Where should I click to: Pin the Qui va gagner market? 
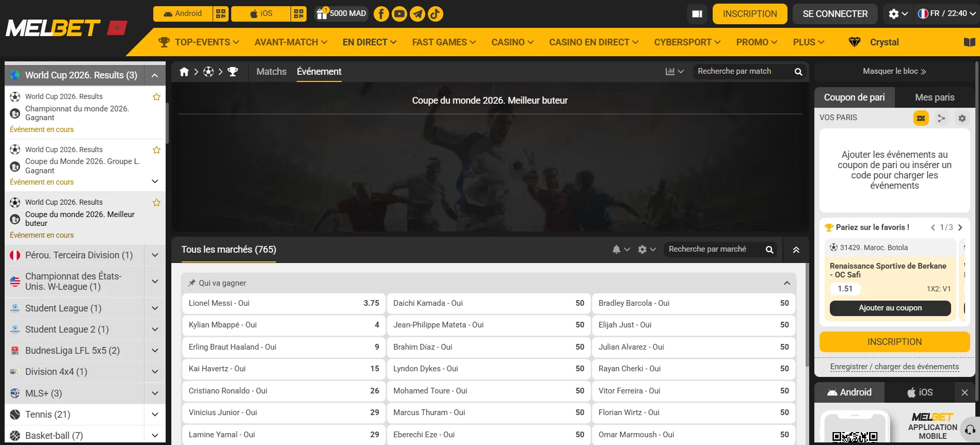(x=191, y=283)
